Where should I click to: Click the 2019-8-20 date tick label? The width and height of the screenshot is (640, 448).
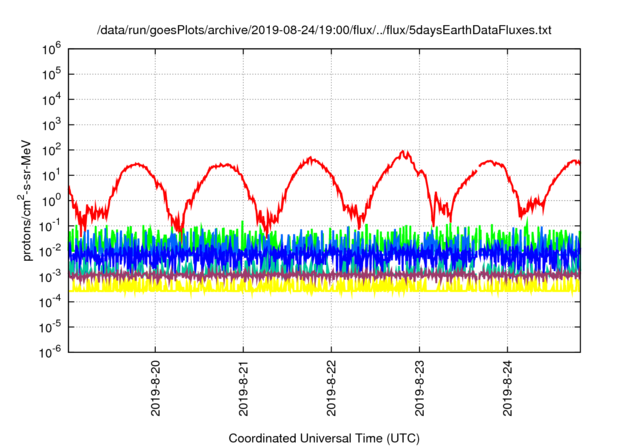tap(156, 388)
